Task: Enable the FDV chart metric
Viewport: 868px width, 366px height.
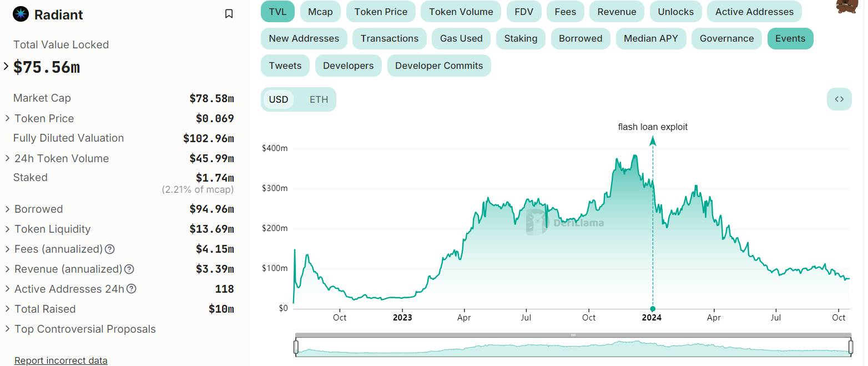Action: [x=524, y=12]
